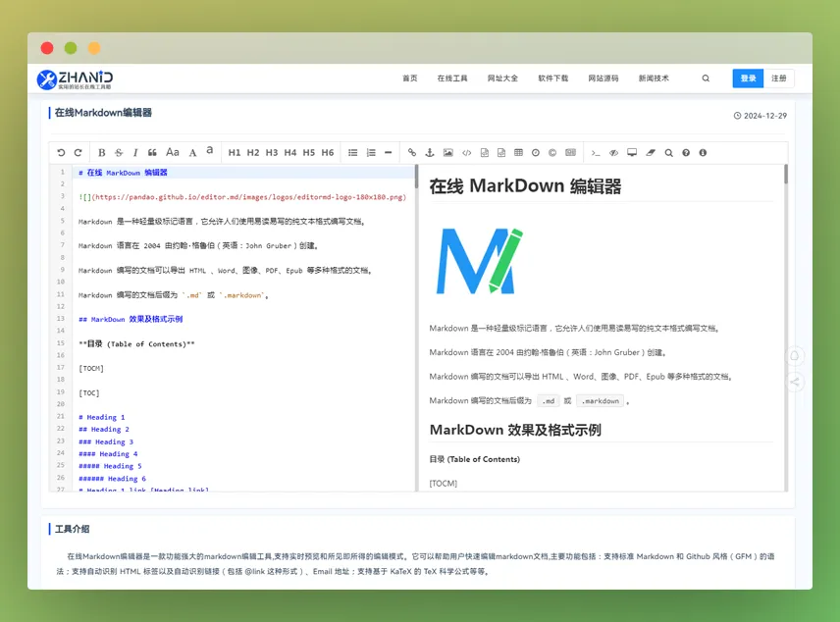
Task: Apply the H3 heading level
Action: tap(271, 152)
